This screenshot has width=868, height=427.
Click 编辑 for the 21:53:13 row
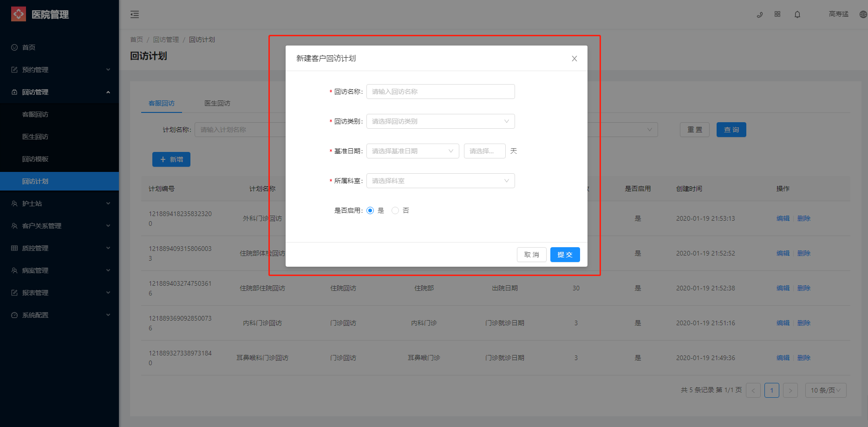pos(783,218)
